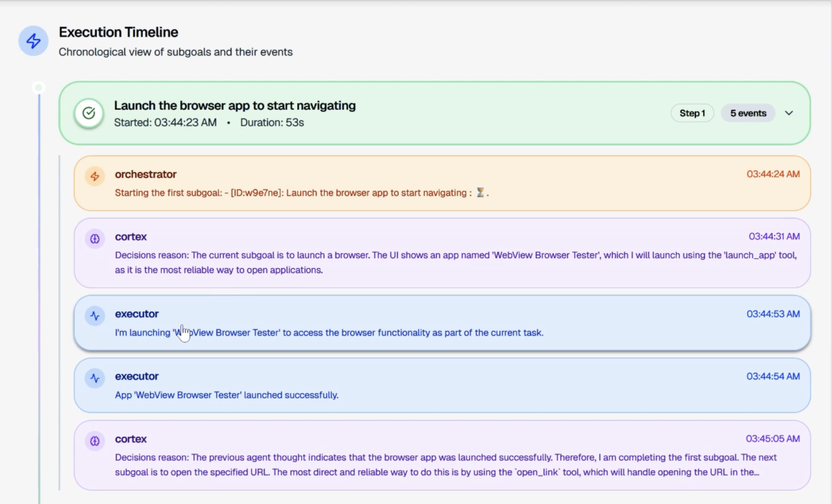Click the Execution Timeline heading

[119, 32]
